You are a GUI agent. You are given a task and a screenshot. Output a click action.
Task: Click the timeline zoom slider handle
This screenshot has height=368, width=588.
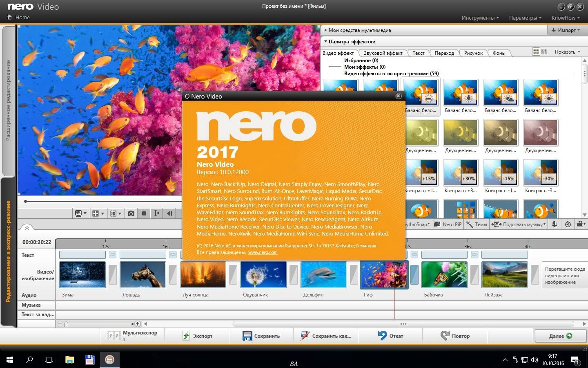click(66, 324)
